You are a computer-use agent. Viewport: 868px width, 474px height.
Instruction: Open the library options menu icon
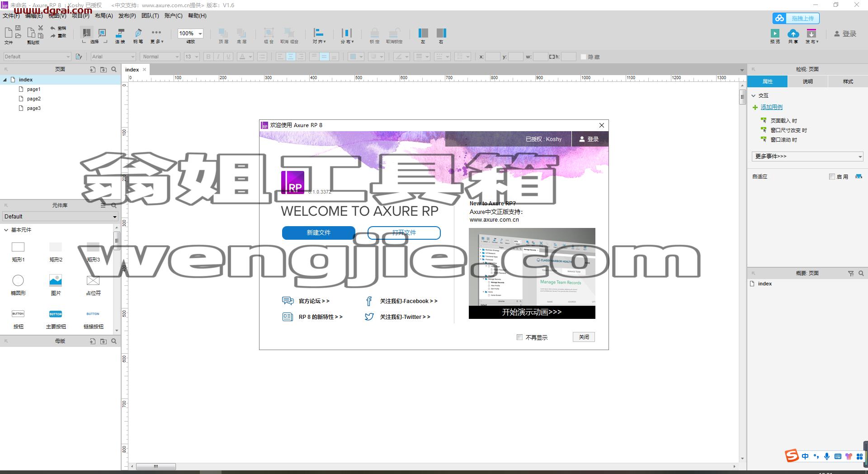pyautogui.click(x=103, y=205)
